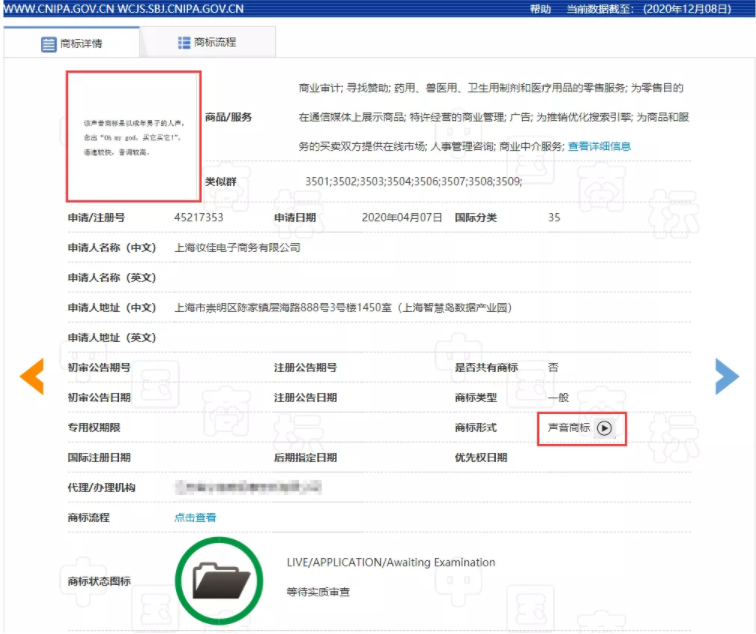This screenshot has width=756, height=634.
Task: Click the header URL WWW.CNIPA.GOV.CN text
Action: [123, 9]
